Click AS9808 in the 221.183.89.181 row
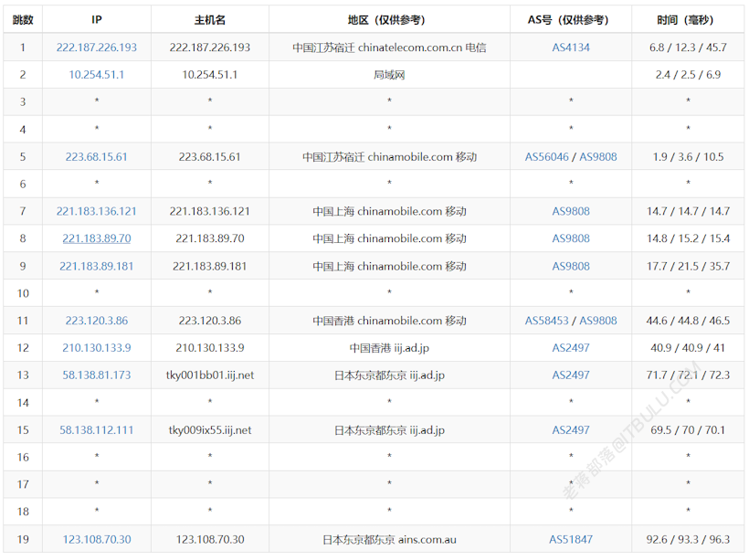This screenshot has height=560, width=749. (x=571, y=266)
